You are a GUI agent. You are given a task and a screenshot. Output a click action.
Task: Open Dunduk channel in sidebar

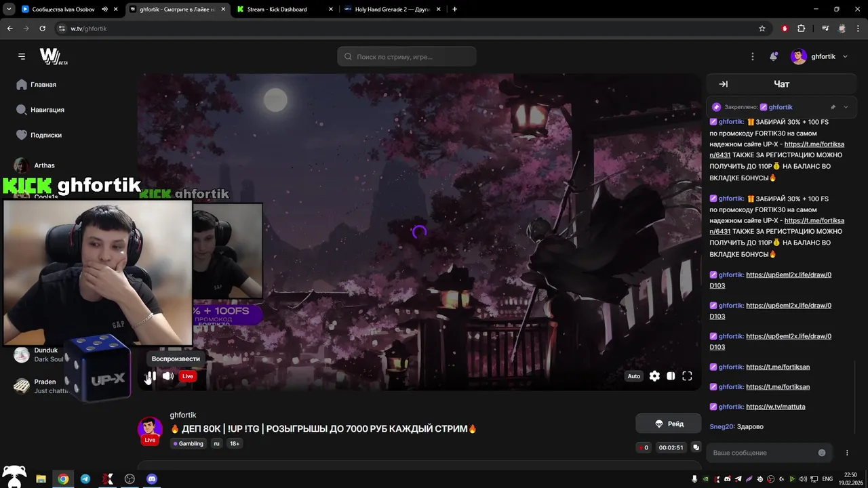pos(39,354)
